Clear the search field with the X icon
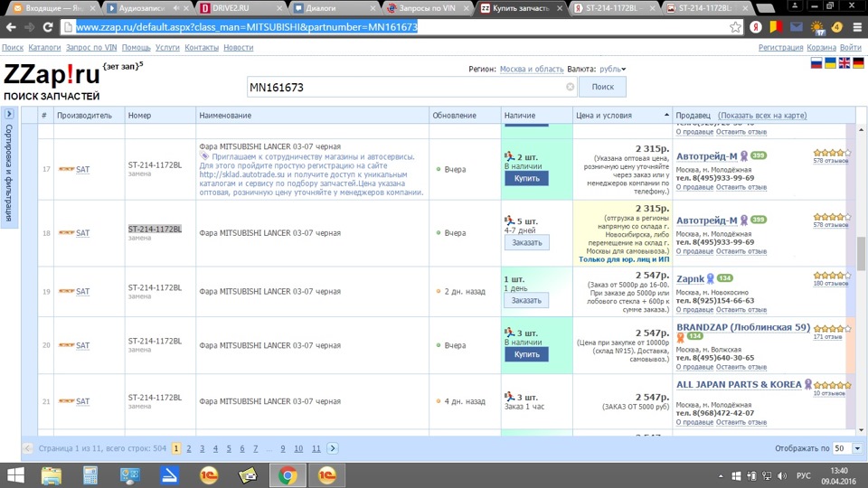The width and height of the screenshot is (868, 488). click(571, 87)
